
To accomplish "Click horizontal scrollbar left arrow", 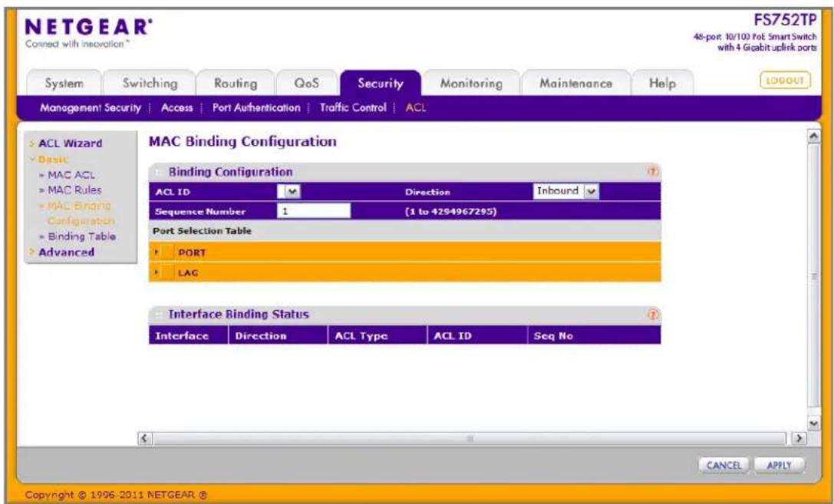I will (144, 439).
